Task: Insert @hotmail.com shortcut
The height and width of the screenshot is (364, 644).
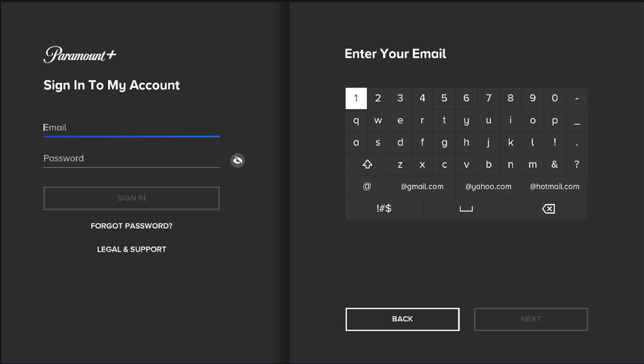Action: click(x=554, y=187)
